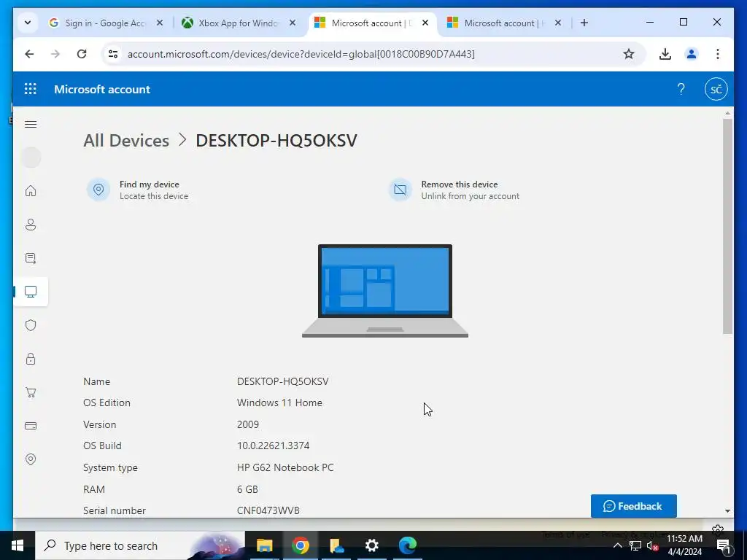Click the muted volume tray icon
The width and height of the screenshot is (747, 560).
tap(652, 545)
